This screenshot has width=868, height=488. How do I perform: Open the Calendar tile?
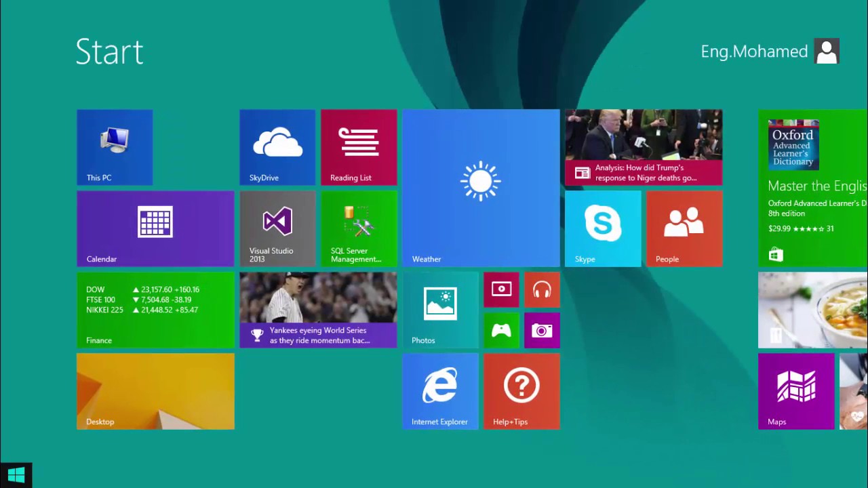point(155,228)
